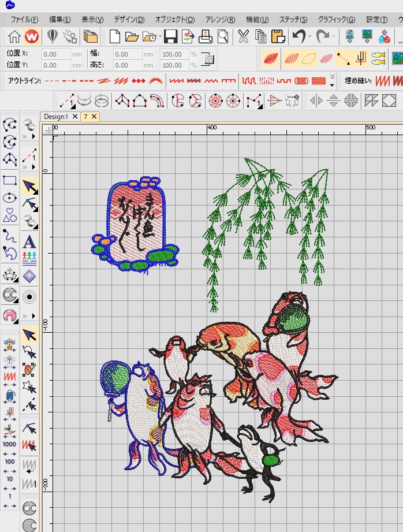403x532 pixels.
Task: Click the red W Wilcom icon
Action: coord(32,36)
